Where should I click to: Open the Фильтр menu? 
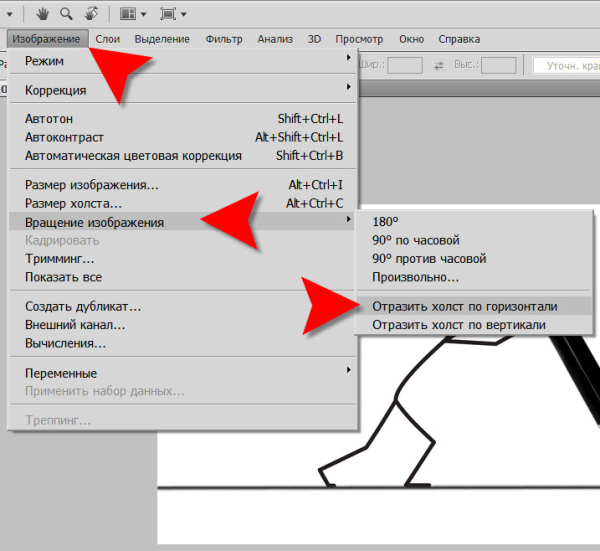[224, 39]
